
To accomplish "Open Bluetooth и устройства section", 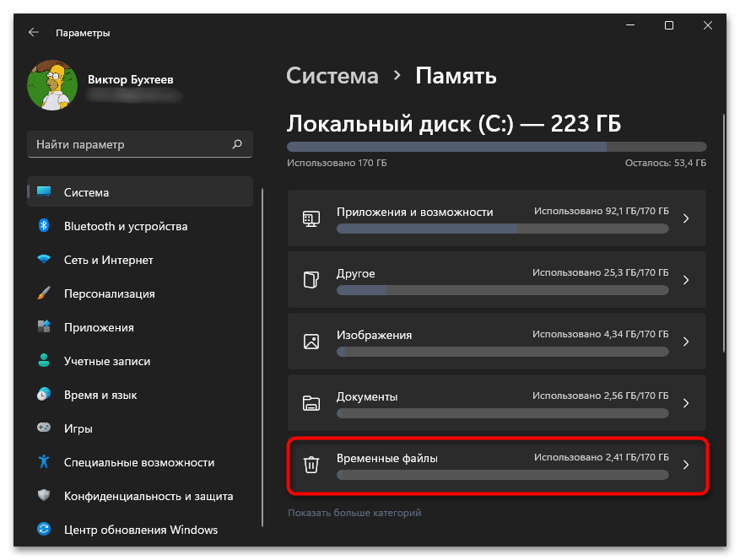I will click(x=140, y=226).
